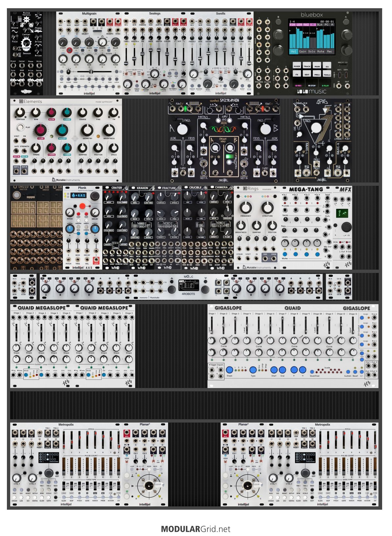The height and width of the screenshot is (536, 392).
Task: Click the Gigaslope Out 1 jack
Action: tap(368, 366)
